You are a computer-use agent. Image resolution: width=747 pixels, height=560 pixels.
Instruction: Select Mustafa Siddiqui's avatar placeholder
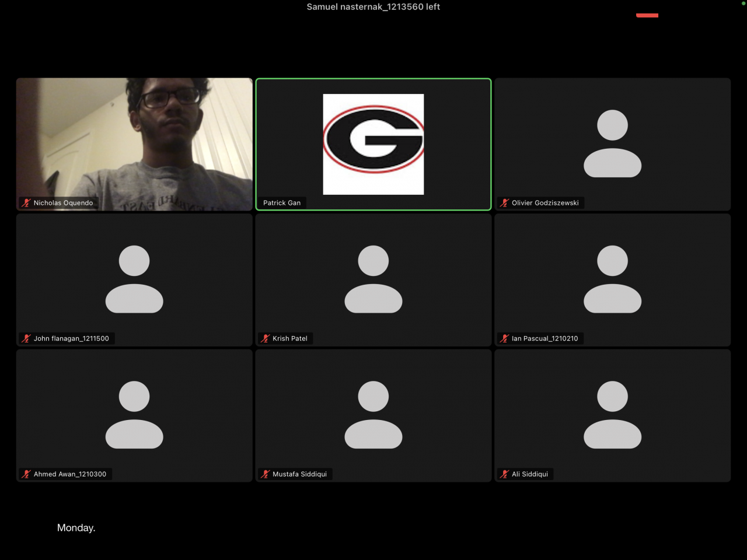[373, 415]
